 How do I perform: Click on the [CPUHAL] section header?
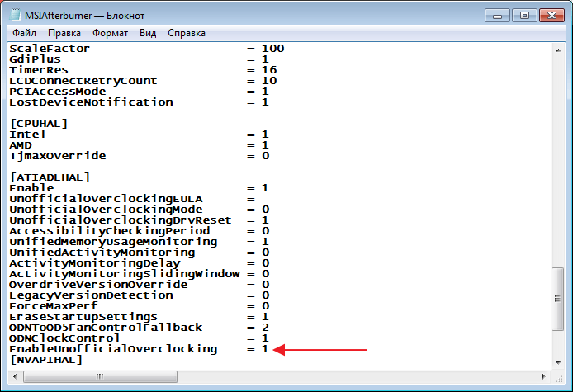(37, 124)
